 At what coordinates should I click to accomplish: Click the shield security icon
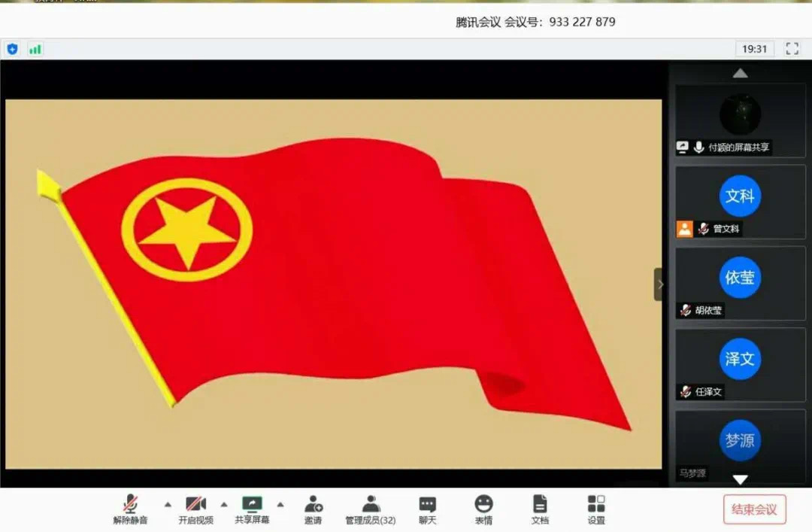tap(12, 49)
